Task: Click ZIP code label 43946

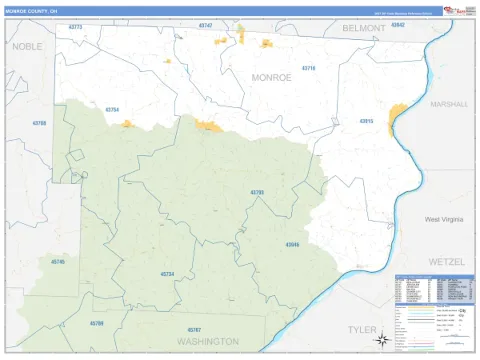Action: point(292,245)
